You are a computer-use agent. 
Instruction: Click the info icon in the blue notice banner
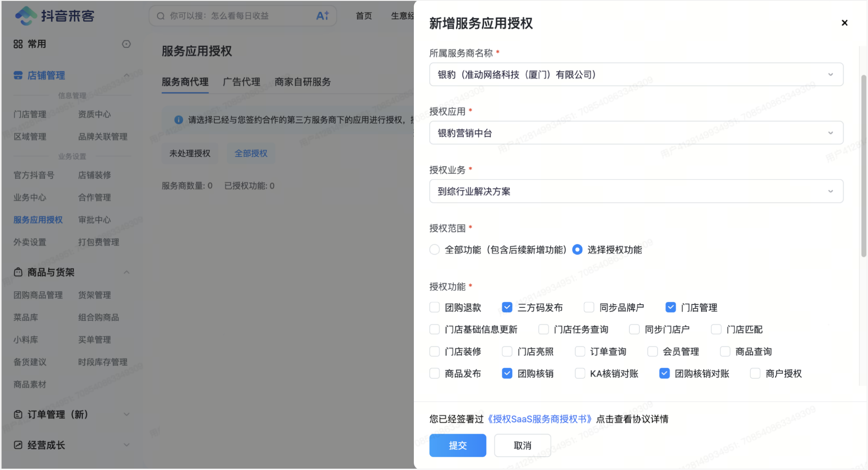tap(178, 120)
